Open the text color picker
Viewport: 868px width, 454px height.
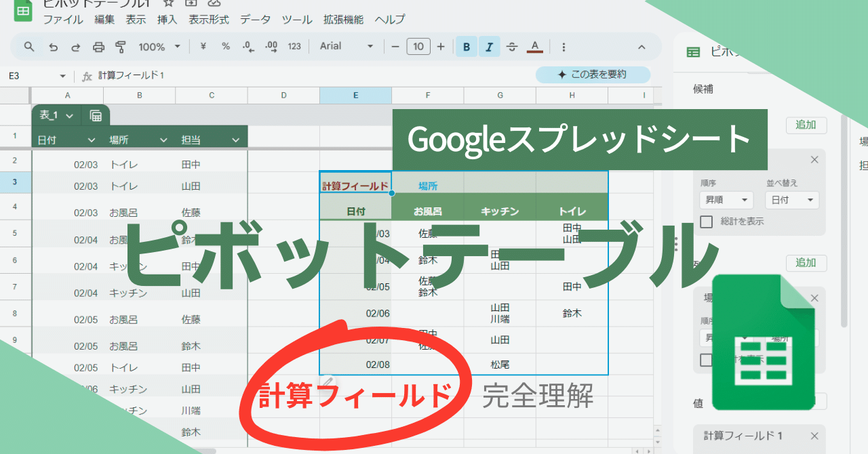pyautogui.click(x=536, y=47)
